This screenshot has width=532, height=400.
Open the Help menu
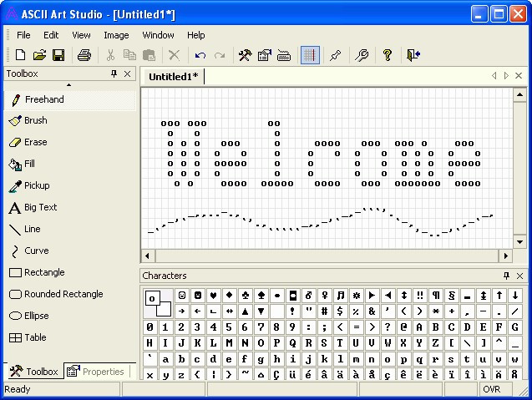click(195, 35)
